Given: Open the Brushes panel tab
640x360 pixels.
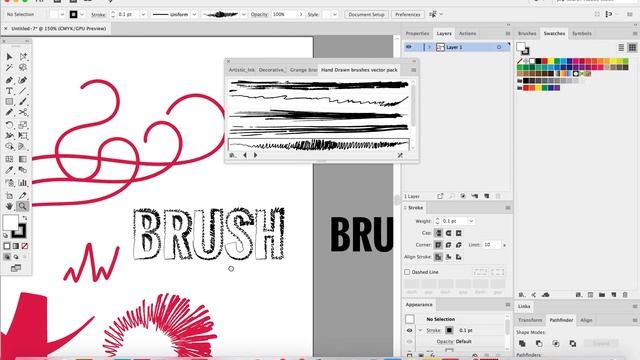Looking at the screenshot, I should 527,33.
